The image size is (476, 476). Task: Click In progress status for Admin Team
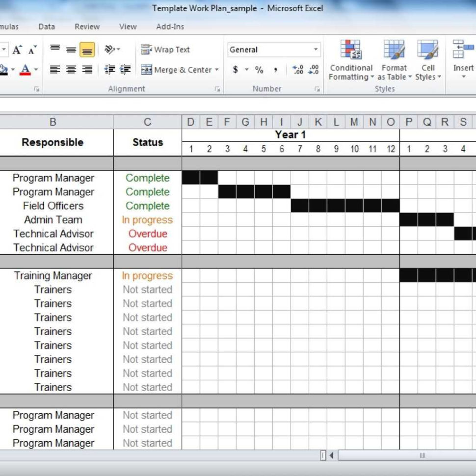148,220
